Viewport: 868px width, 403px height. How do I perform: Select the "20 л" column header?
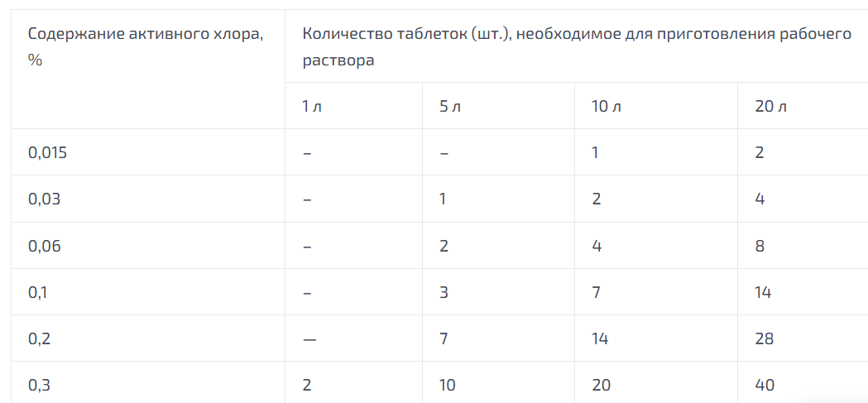770,106
